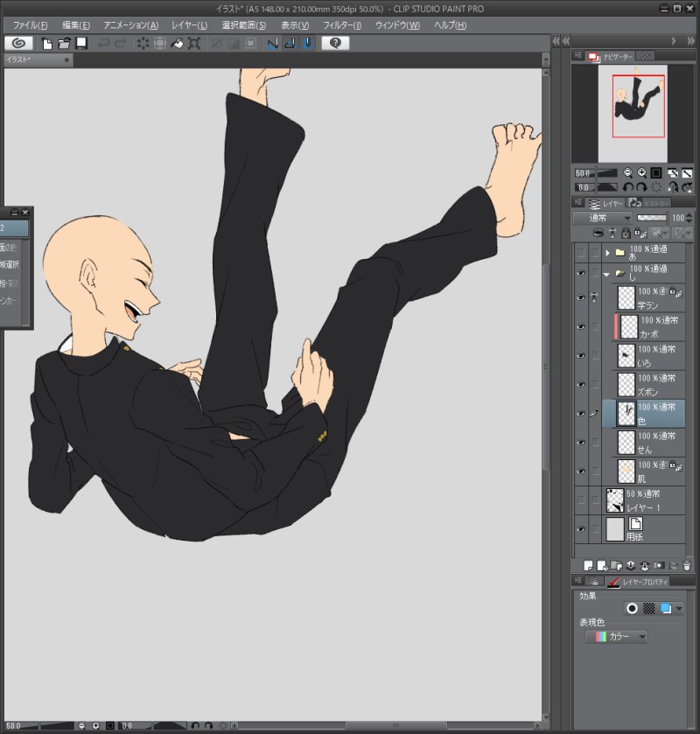Create new layer folder icon
This screenshot has width=700, height=734.
tap(616, 565)
